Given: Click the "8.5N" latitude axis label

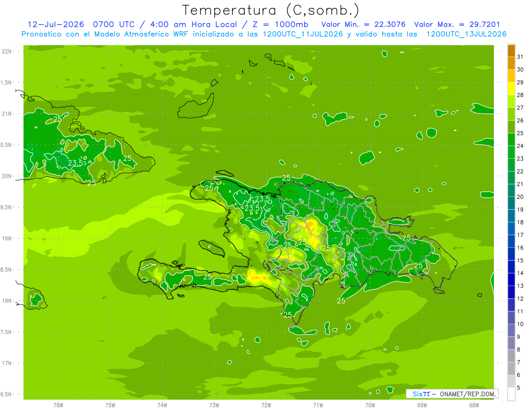Looking at the screenshot, I should [6, 270].
